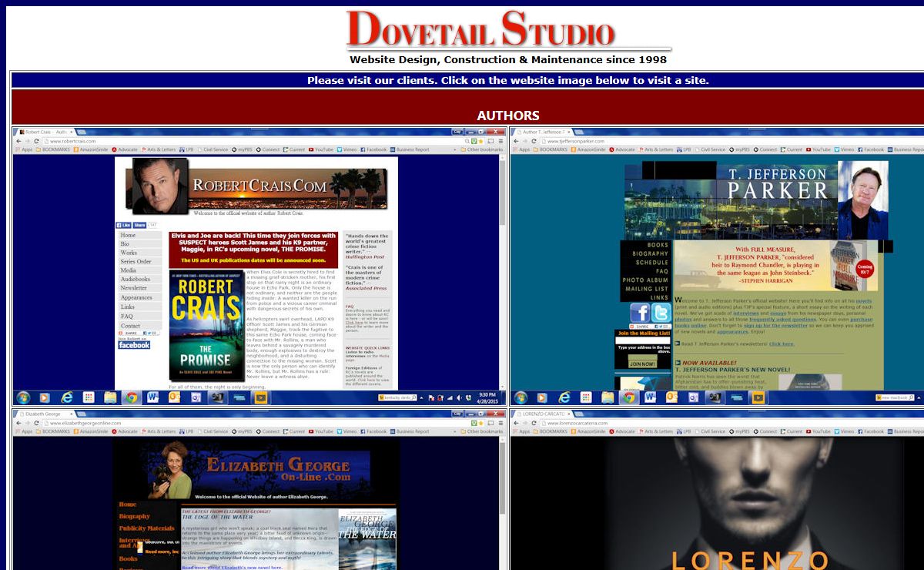
Task: Open the T. Jefferson Parker website screenshot
Action: tap(717, 266)
